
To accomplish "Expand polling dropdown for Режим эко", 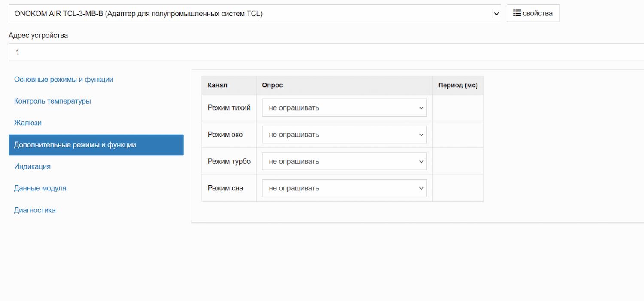I will 344,135.
